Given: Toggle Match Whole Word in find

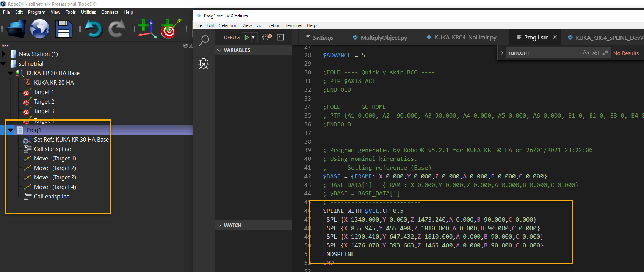Looking at the screenshot, I should tap(595, 53).
